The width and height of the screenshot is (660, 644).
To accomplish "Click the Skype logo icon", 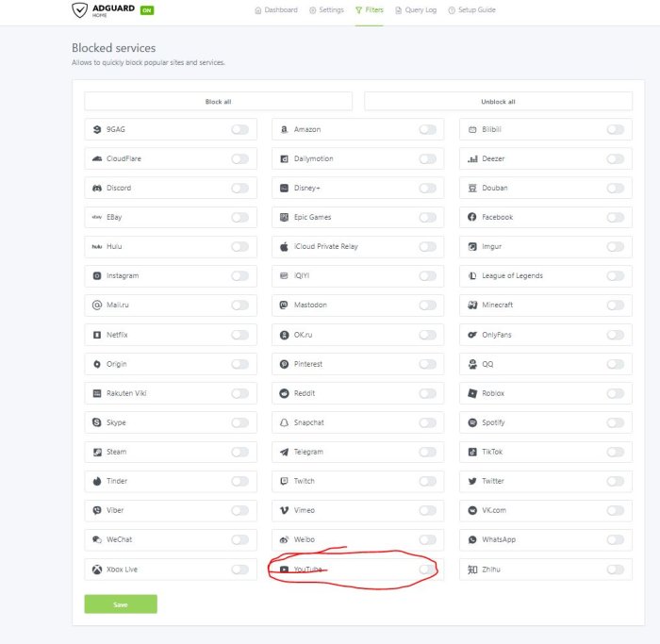I will (97, 422).
